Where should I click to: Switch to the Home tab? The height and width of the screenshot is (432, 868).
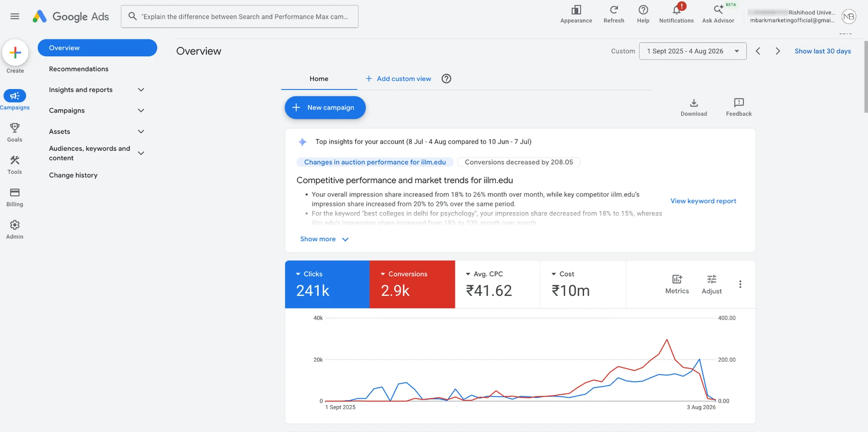[319, 79]
